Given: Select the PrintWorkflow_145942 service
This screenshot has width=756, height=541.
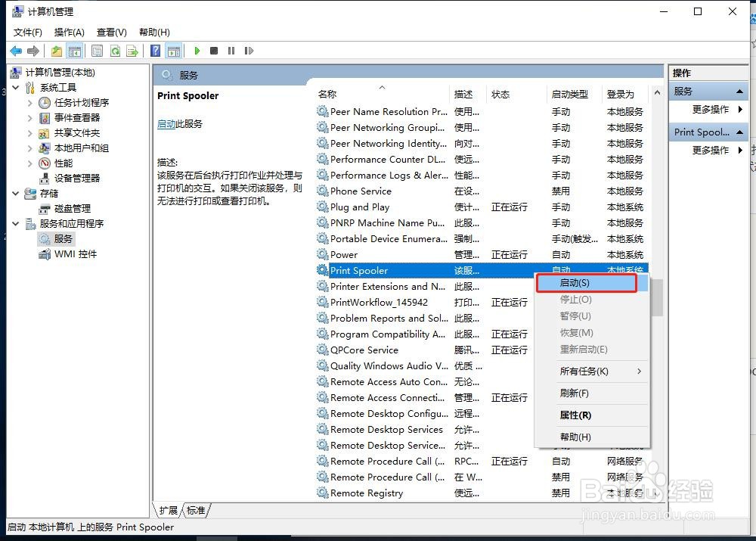Looking at the screenshot, I should (x=424, y=302).
